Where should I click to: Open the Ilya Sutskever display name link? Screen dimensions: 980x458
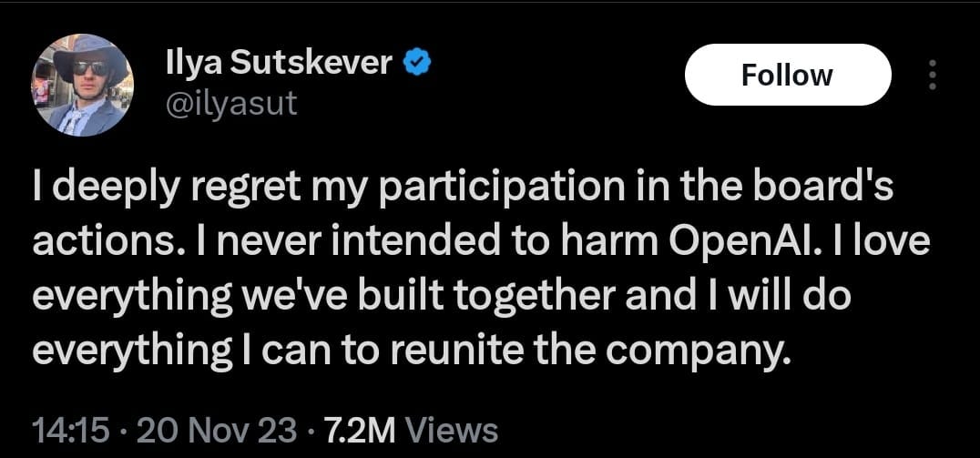tap(280, 64)
